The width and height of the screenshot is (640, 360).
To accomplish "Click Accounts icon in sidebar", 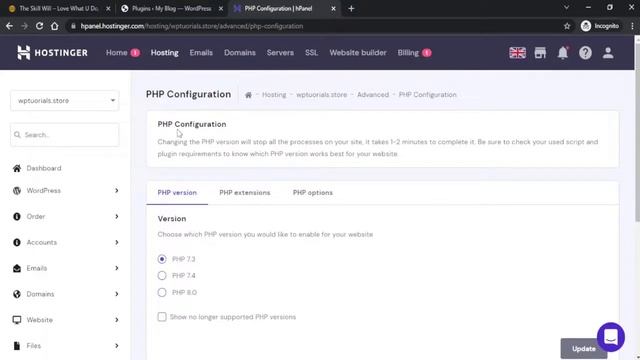I will 17,242.
